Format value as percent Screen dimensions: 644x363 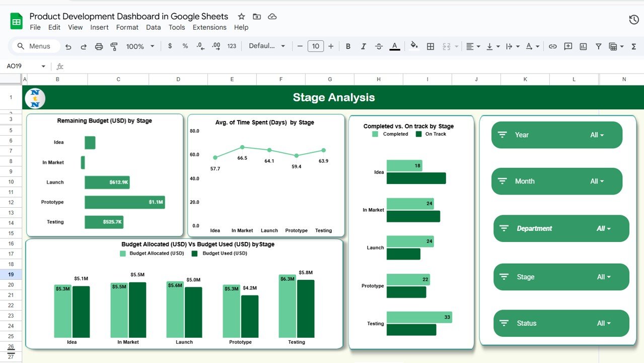(185, 46)
